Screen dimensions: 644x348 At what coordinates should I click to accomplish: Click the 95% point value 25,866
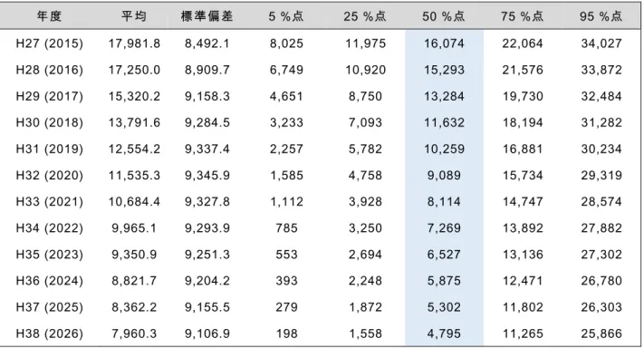pos(601,333)
